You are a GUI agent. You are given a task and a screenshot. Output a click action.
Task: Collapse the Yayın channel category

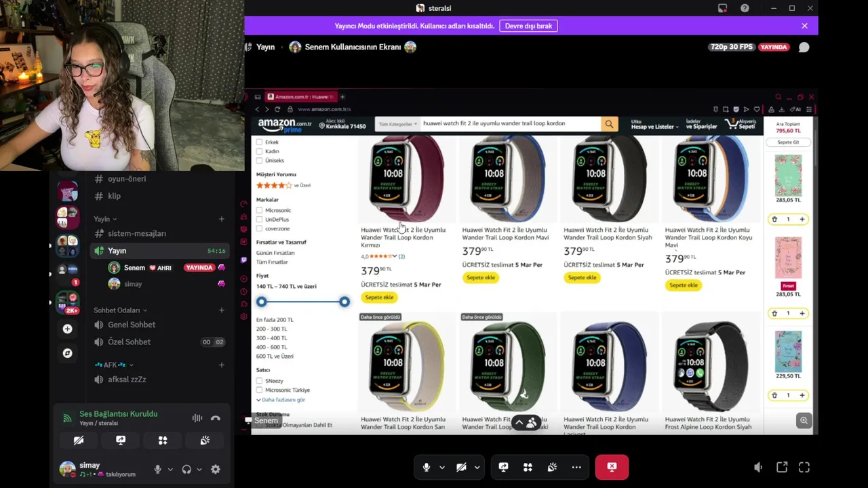pyautogui.click(x=105, y=219)
